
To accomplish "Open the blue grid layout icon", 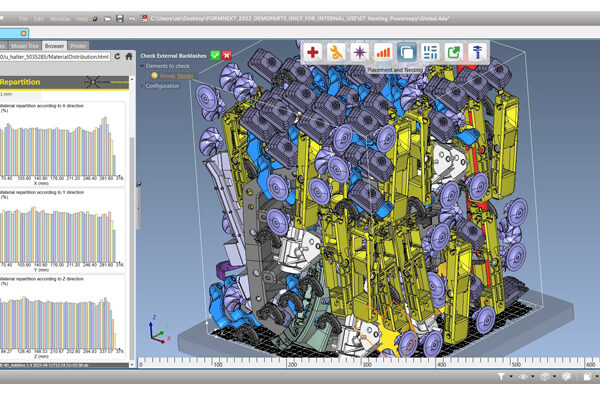I will click(430, 52).
